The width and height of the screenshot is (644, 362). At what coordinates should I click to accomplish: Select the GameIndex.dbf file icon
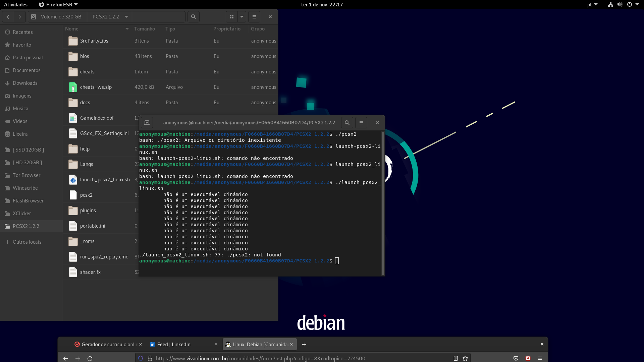[x=73, y=118]
